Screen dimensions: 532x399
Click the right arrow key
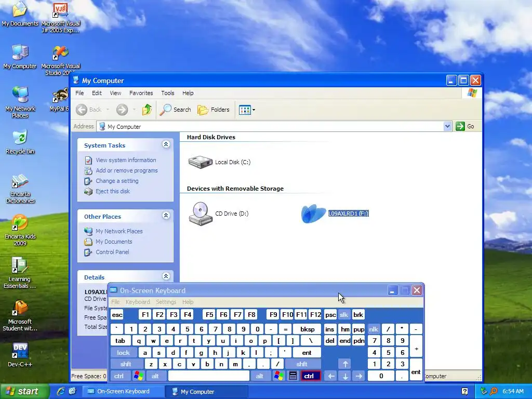pyautogui.click(x=358, y=376)
